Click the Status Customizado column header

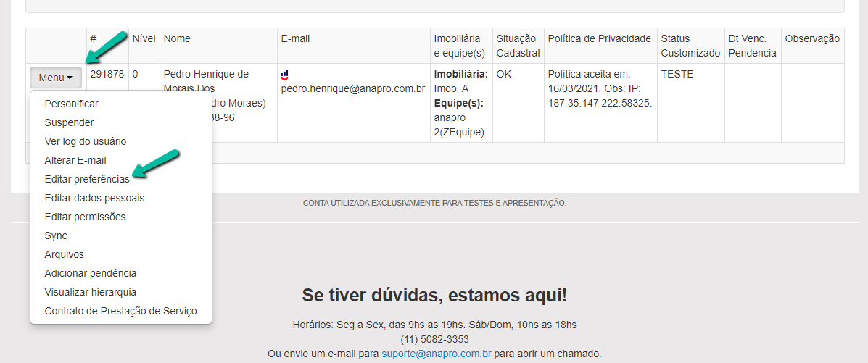(x=690, y=46)
